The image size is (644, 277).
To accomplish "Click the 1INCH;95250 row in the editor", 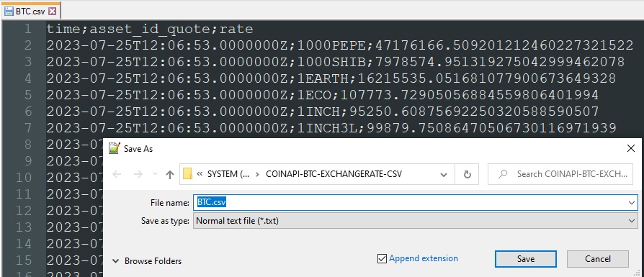I will point(323,112).
